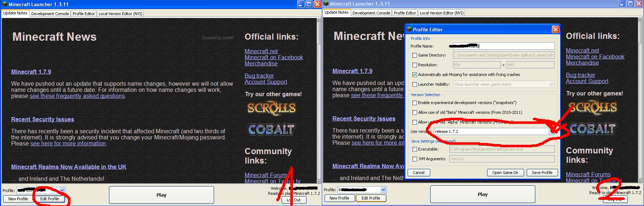Click the resolution height field showing 480
This screenshot has height=206, width=644.
click(530, 65)
